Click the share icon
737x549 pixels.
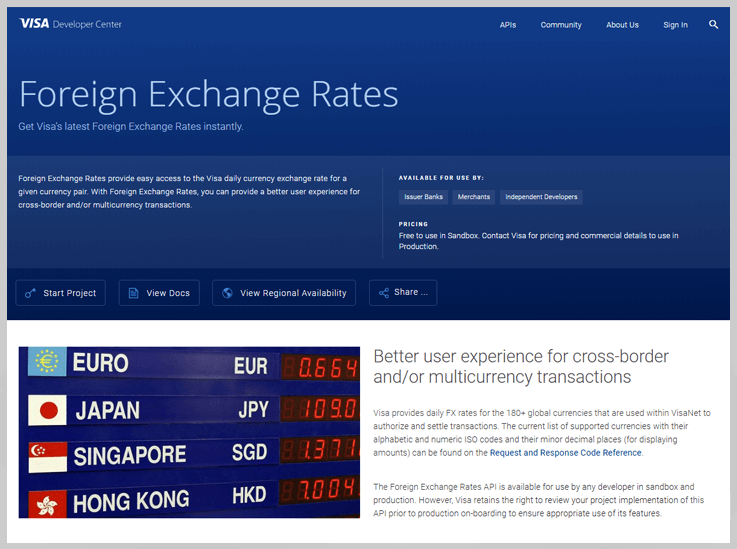click(x=384, y=293)
